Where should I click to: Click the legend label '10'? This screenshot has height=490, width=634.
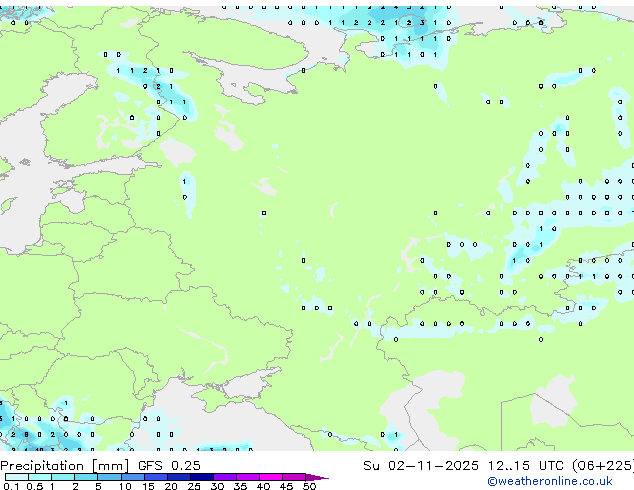(125, 486)
